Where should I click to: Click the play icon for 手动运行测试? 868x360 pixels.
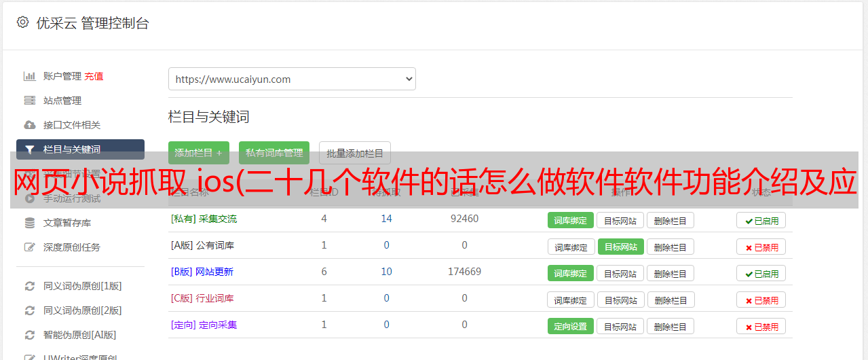click(30, 198)
